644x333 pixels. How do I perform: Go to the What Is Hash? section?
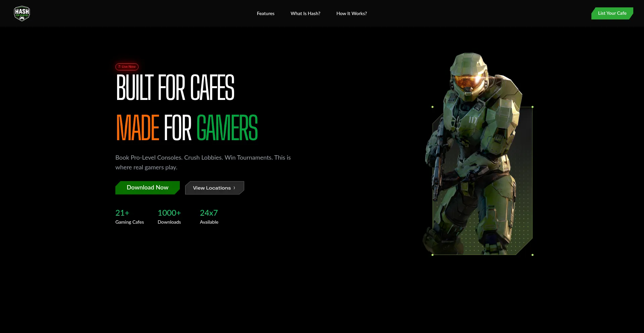[305, 13]
